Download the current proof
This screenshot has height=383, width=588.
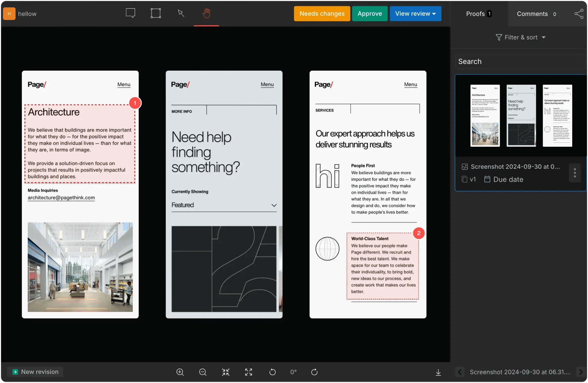click(x=438, y=372)
